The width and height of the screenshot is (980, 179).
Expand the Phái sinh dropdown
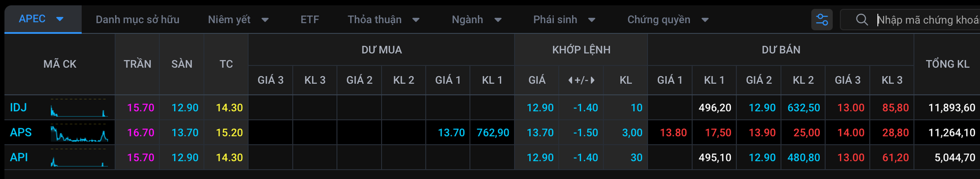pos(591,20)
